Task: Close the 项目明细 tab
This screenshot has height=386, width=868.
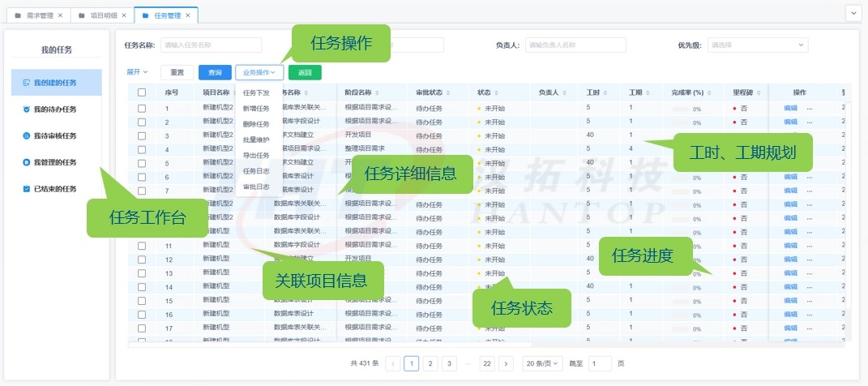Action: (123, 15)
